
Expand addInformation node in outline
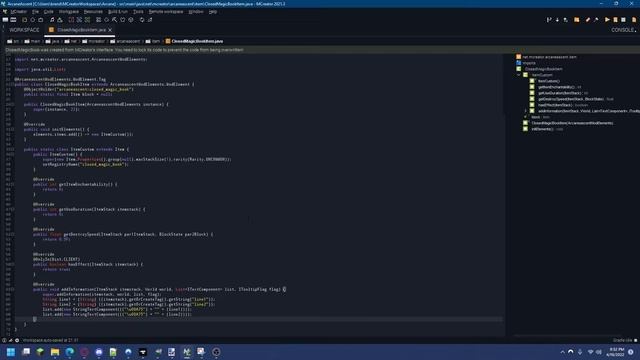(526, 111)
